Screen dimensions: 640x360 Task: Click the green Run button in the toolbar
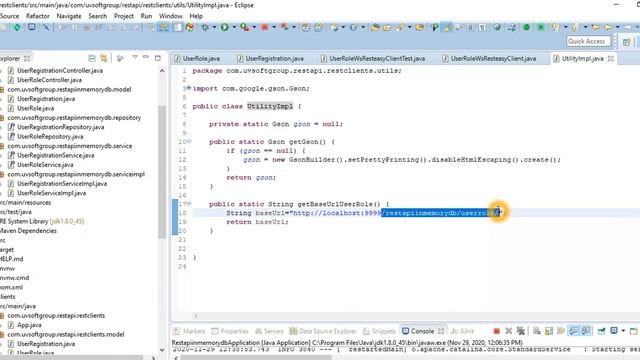pos(224,27)
